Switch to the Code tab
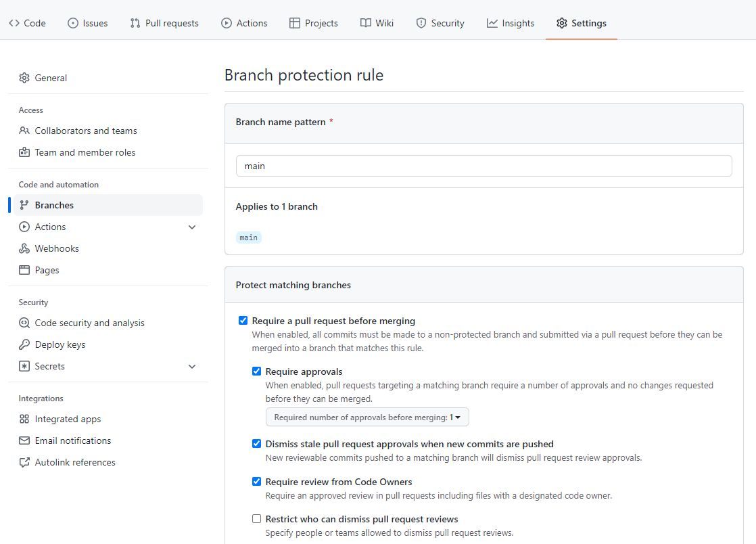This screenshot has width=756, height=544. point(28,23)
